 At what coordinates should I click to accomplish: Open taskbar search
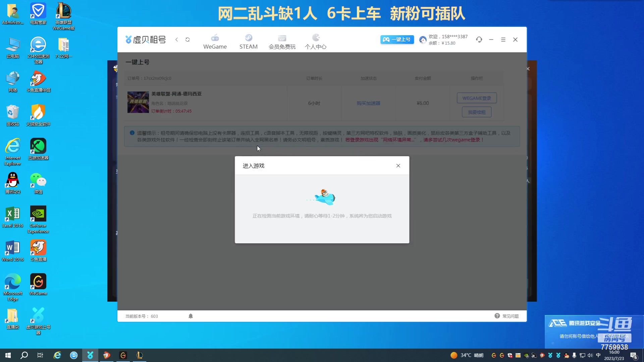point(24,355)
